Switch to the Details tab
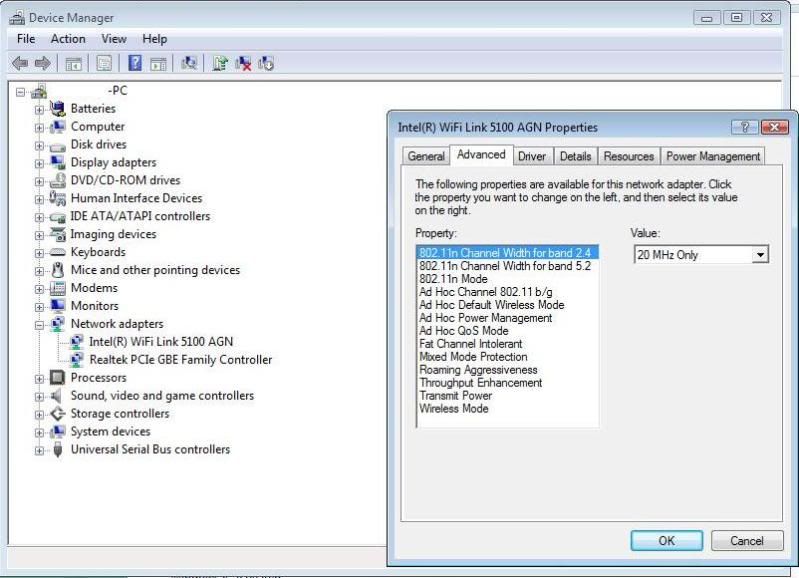The height and width of the screenshot is (578, 799). (x=575, y=156)
